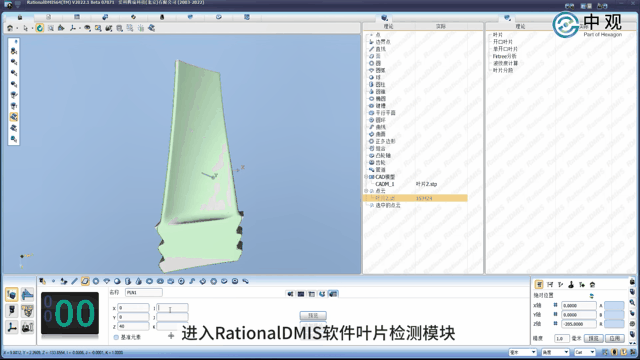Click the feature name input field
The image size is (640, 360).
click(x=144, y=292)
